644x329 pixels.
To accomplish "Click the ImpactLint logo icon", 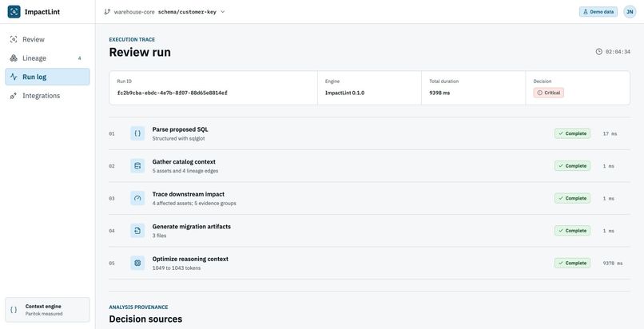I will coord(14,12).
